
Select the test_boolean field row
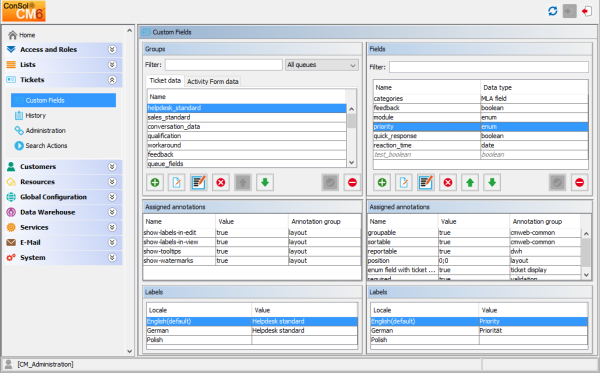click(481, 155)
